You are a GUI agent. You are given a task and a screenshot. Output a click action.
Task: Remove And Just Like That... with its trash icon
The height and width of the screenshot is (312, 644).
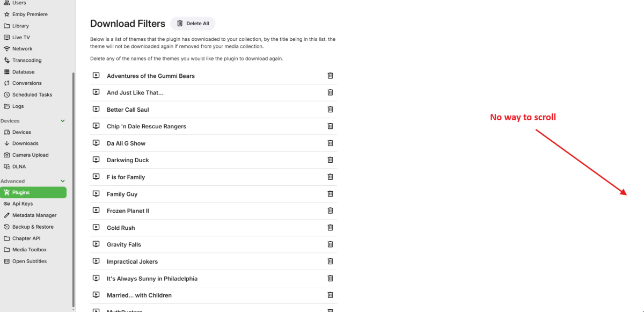pos(330,92)
